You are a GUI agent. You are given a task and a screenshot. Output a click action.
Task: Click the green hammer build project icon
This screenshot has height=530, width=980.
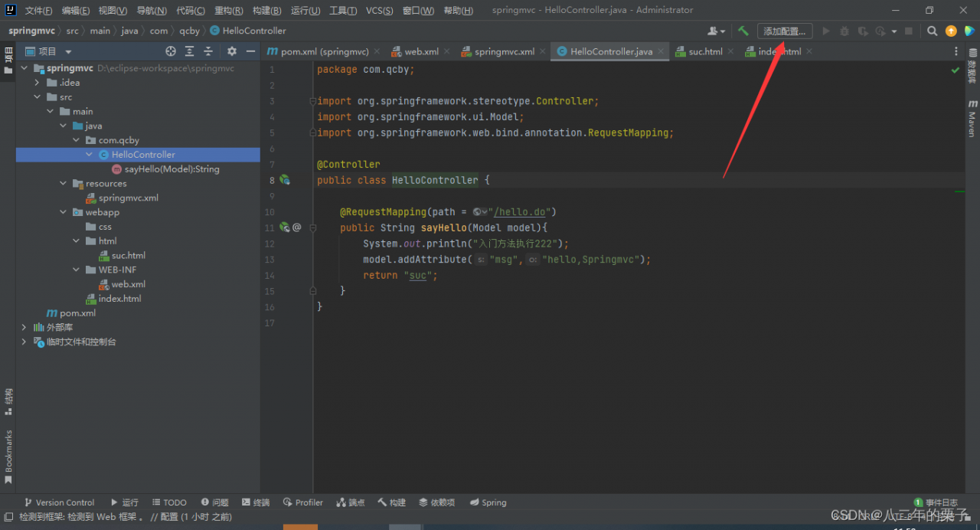coord(743,31)
